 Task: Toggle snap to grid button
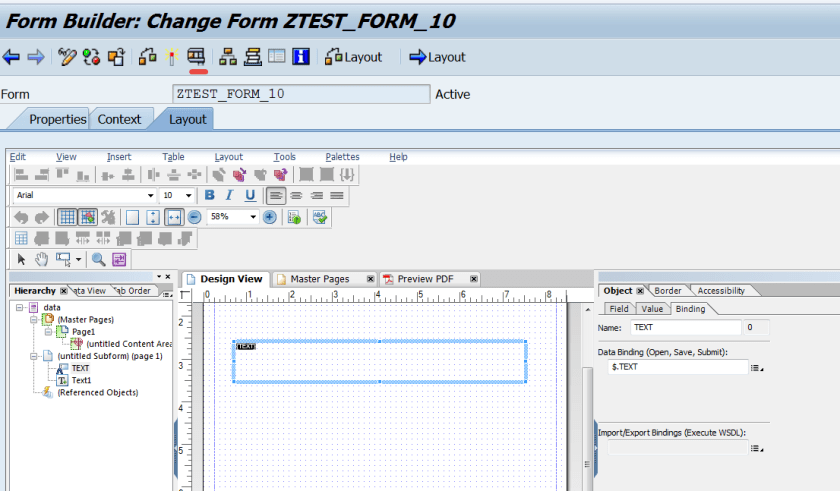coord(88,217)
